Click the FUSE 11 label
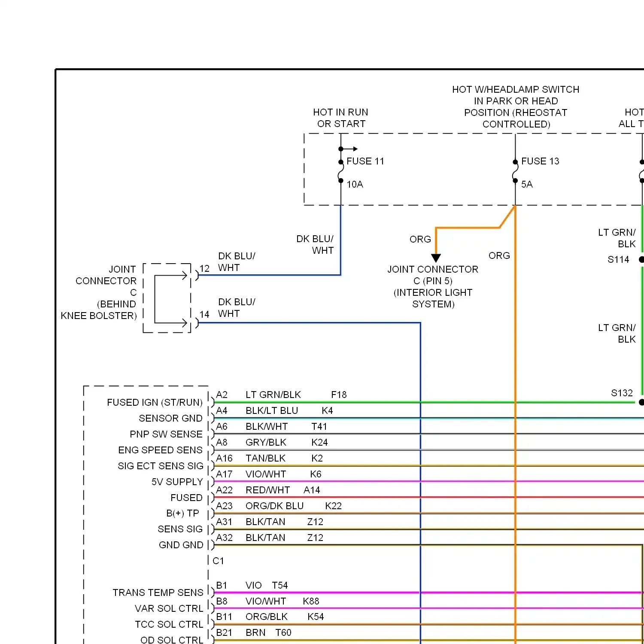This screenshot has height=644, width=644. point(365,161)
